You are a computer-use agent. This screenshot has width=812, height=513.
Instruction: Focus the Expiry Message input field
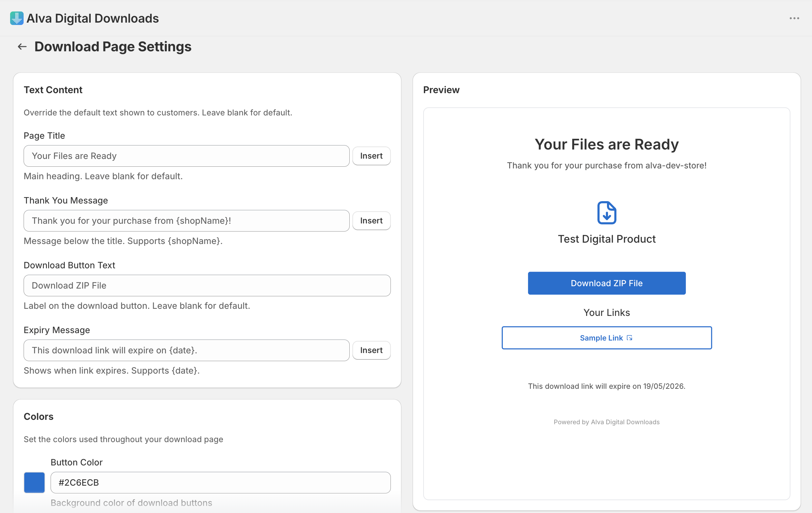point(186,350)
